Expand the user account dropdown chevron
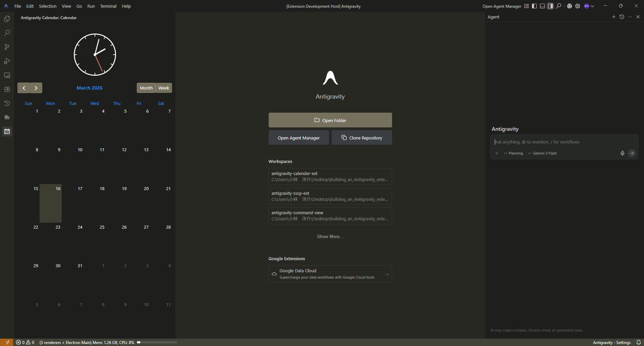Screen dimensions: 644x346 [x=593, y=6]
